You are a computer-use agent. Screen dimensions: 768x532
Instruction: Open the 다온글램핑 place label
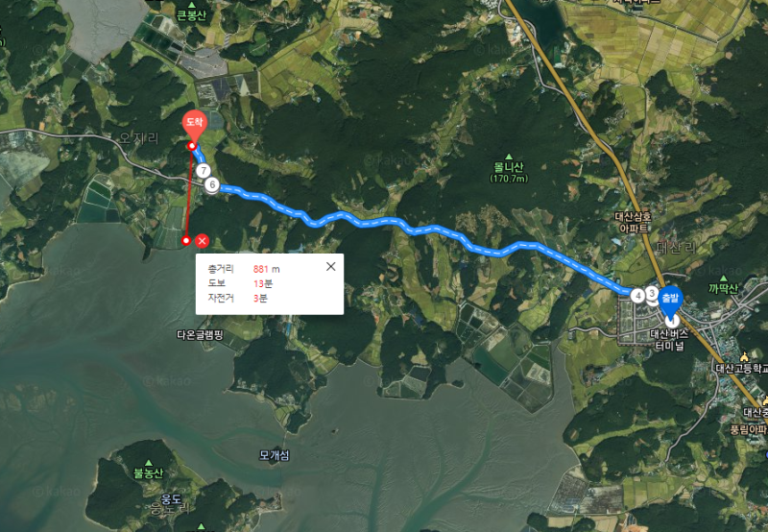tap(200, 335)
